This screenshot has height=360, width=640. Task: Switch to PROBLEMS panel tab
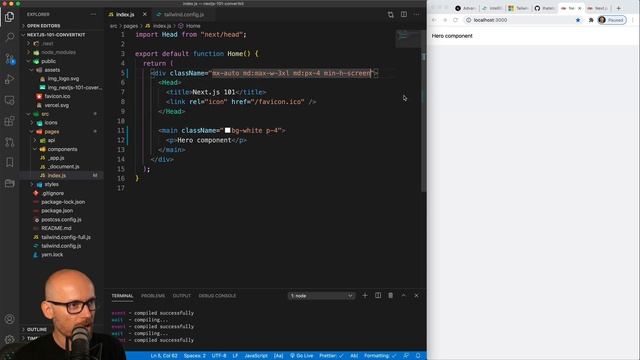point(153,296)
